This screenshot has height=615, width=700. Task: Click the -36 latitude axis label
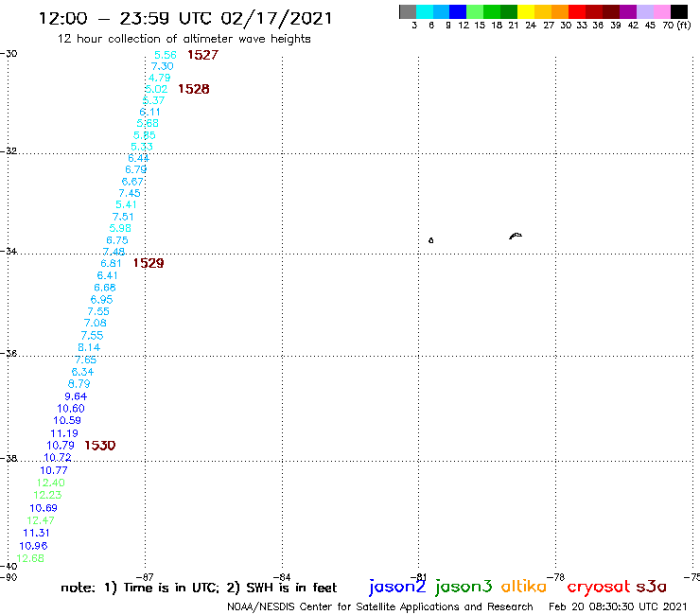click(9, 353)
